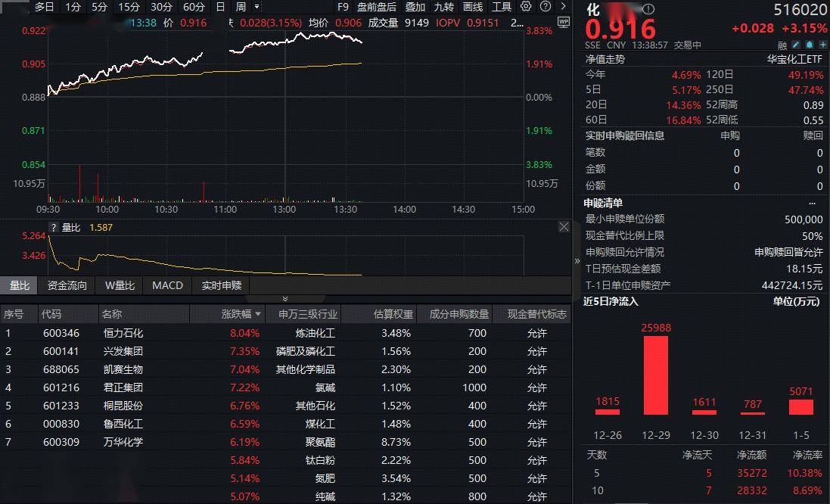Open 工具 tools menu
The image size is (830, 504).
[x=502, y=7]
